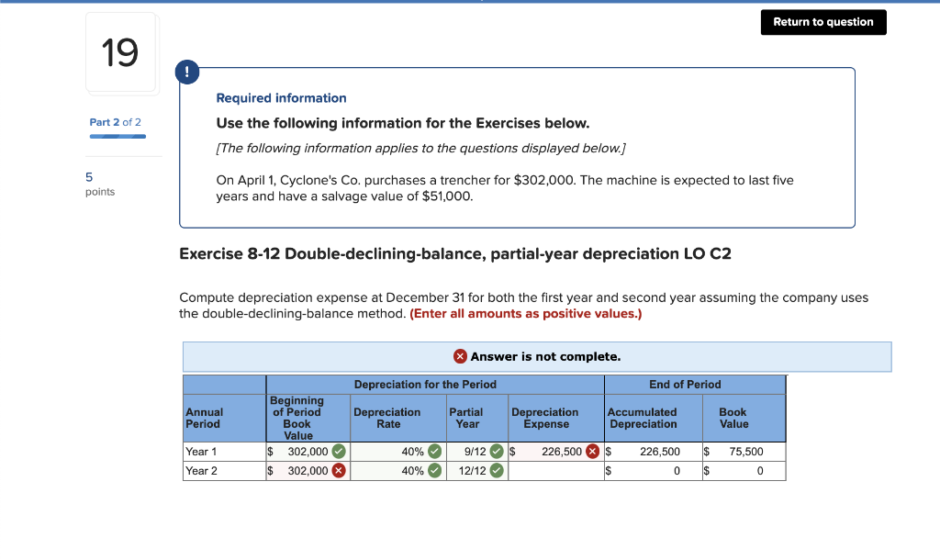Click green check beside Year 1 beginning book value
The image size is (940, 560).
click(x=340, y=451)
